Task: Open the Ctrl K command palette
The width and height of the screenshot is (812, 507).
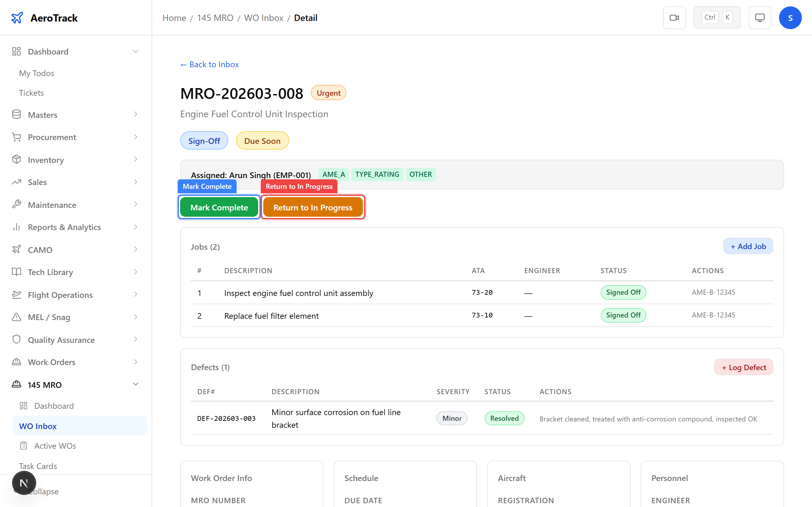Action: 717,18
